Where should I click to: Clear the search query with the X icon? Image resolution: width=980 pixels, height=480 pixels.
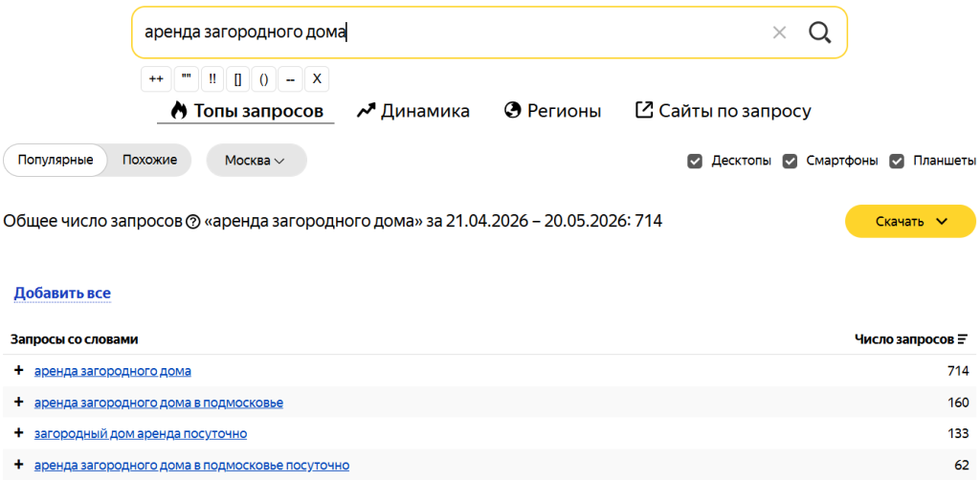click(779, 33)
